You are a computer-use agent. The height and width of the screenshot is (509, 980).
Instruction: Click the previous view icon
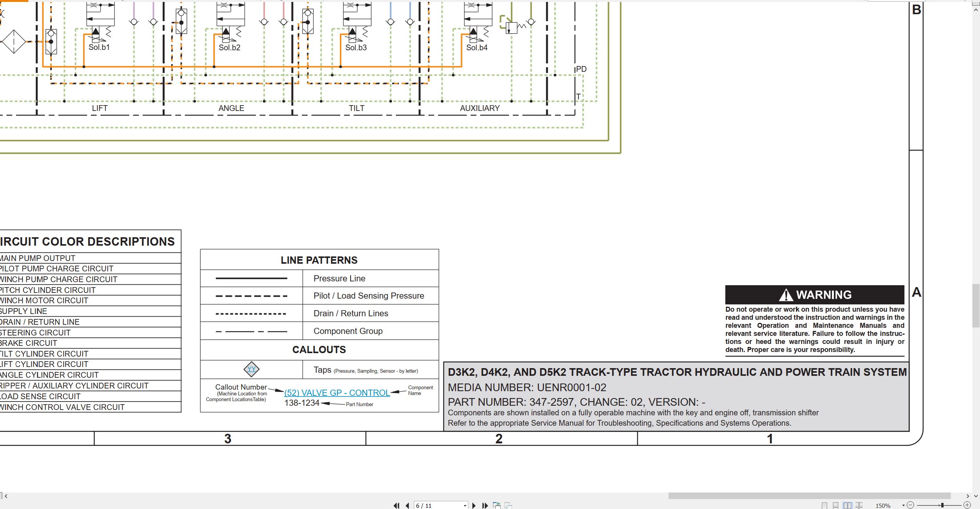click(497, 505)
